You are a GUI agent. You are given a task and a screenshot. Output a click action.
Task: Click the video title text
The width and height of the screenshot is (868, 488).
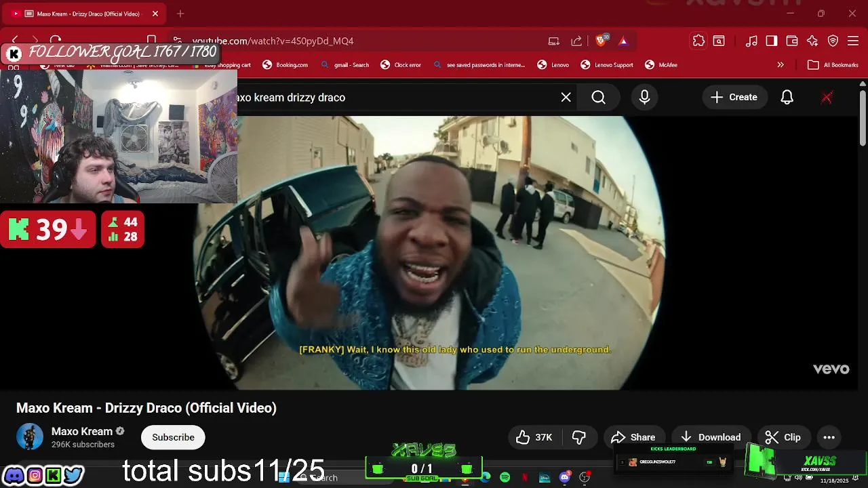click(x=146, y=408)
